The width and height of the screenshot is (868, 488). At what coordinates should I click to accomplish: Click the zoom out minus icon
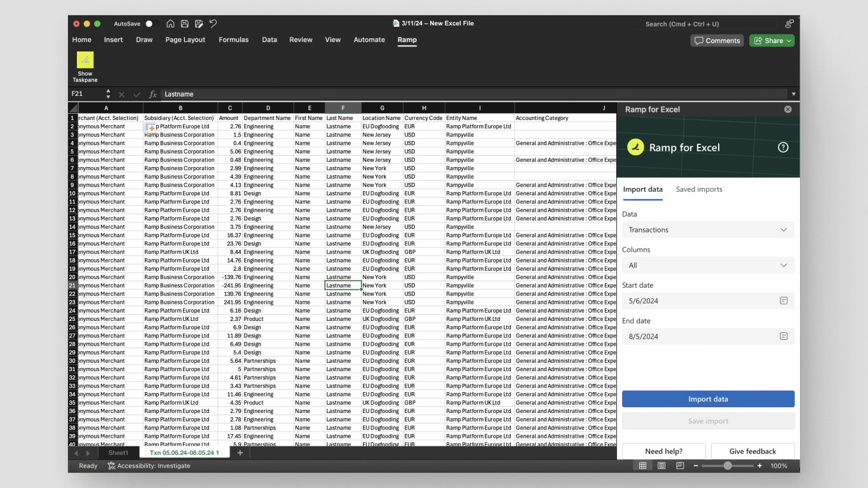[696, 466]
